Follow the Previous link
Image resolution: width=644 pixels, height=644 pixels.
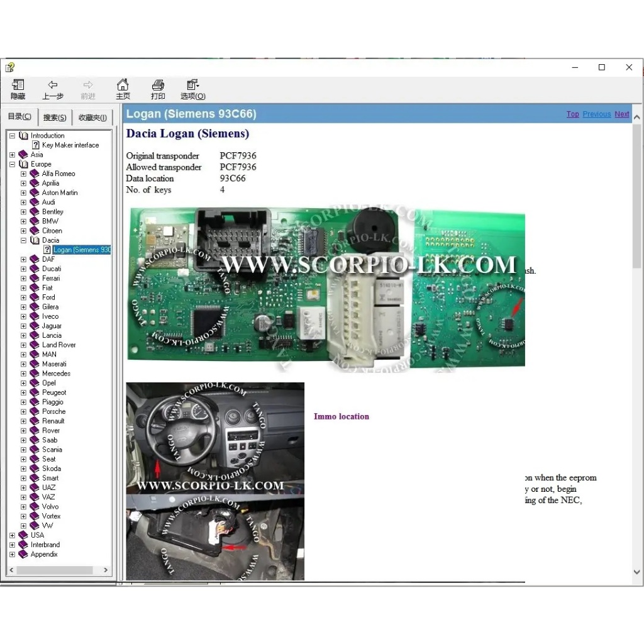[x=596, y=114]
